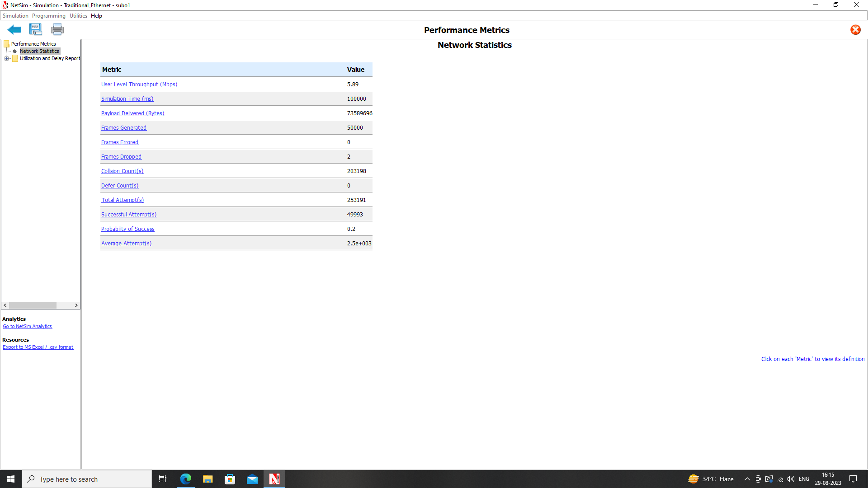Click left arrow of tree scrollbar
The image size is (868, 488).
(5, 305)
